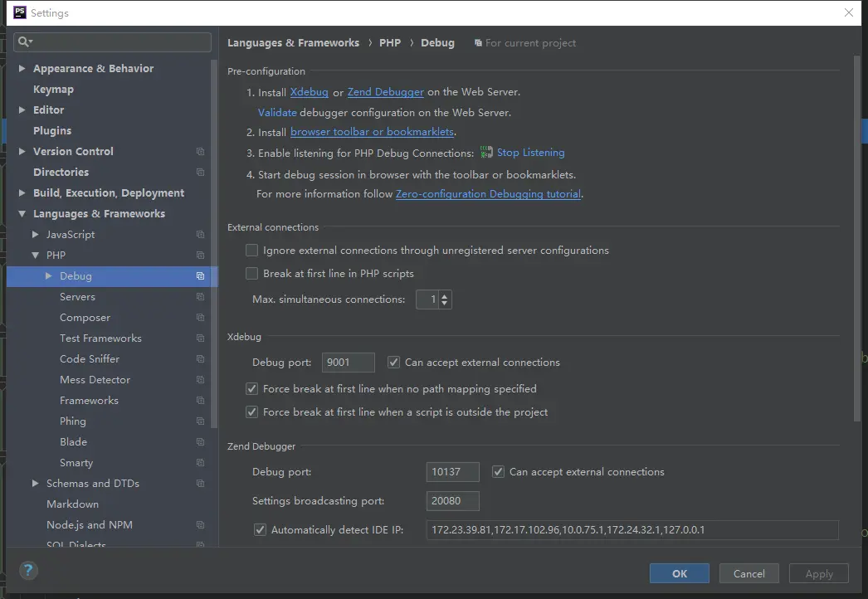Expand Appearance & Behavior section
868x599 pixels.
coord(22,68)
